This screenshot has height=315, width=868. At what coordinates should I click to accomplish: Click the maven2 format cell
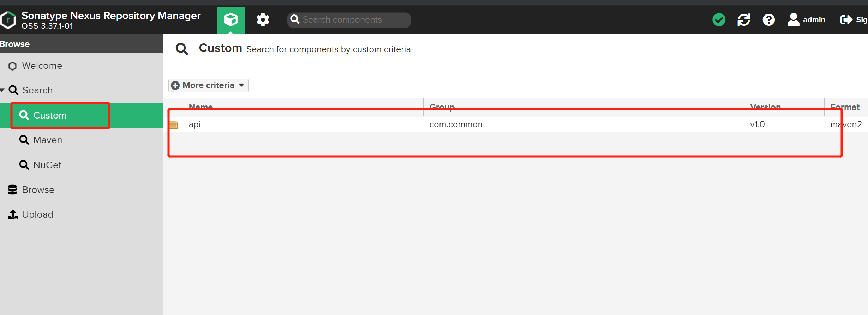pyautogui.click(x=846, y=125)
